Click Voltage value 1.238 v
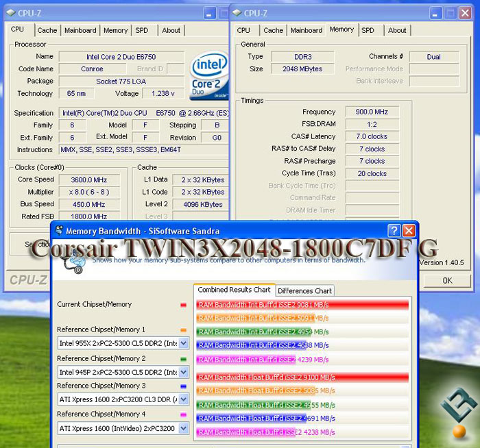480x448 pixels. click(163, 94)
